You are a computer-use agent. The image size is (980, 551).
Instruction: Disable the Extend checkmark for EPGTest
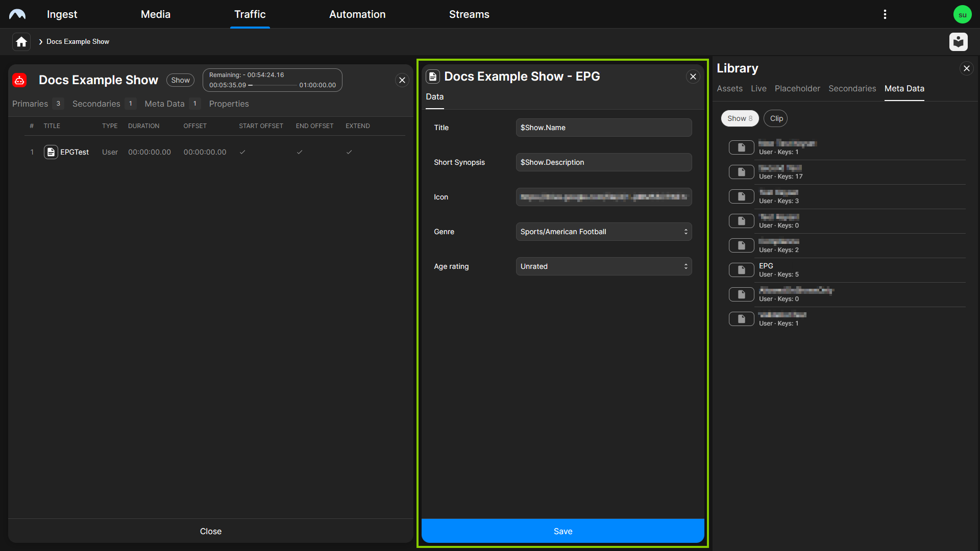(x=349, y=152)
